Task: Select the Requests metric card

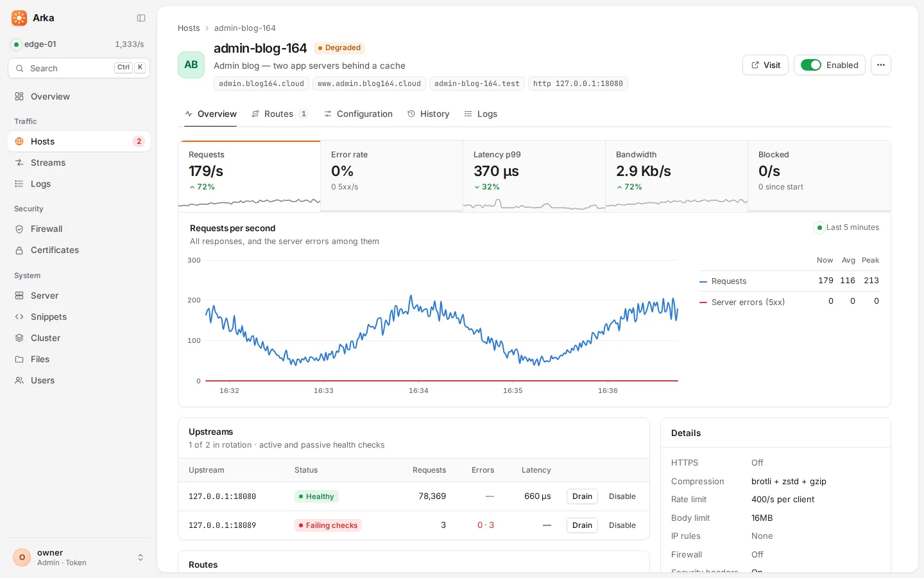Action: [x=249, y=176]
